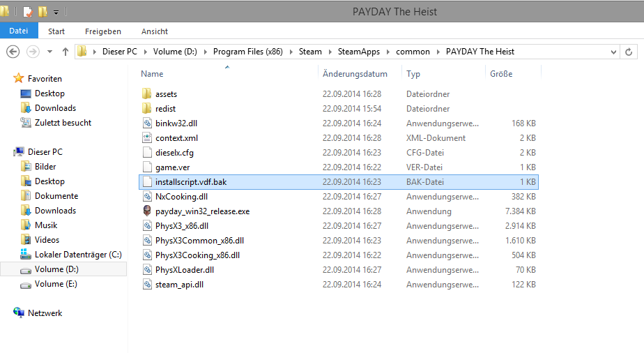
Task: Select the PhysXLoader.dll file icon
Action: pyautogui.click(x=147, y=270)
